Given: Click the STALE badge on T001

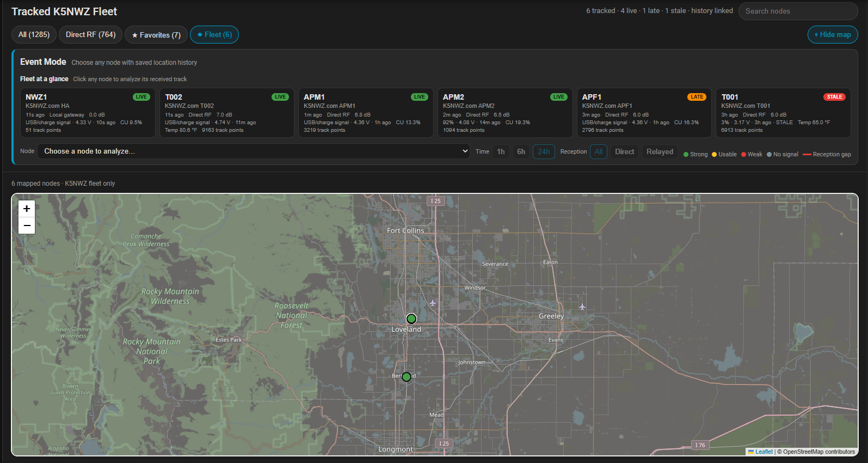Looking at the screenshot, I should tap(835, 97).
